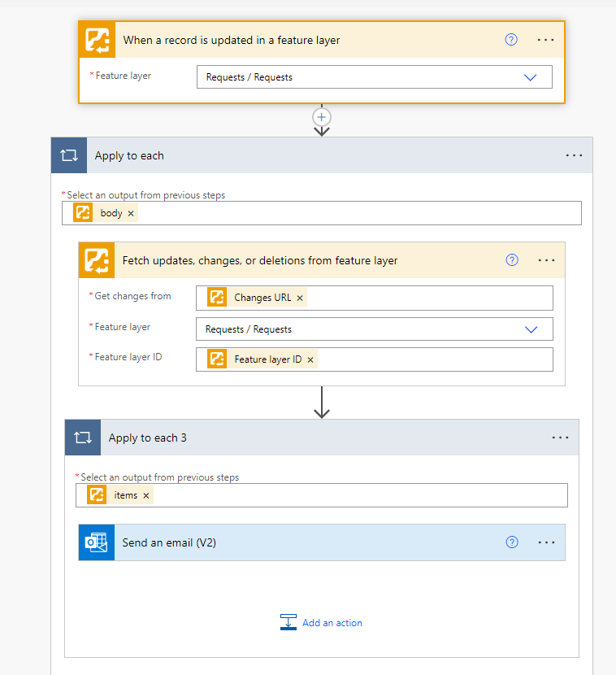This screenshot has height=675, width=616.
Task: Expand the Requests / Requests dropdown in the Fetch action
Action: [x=531, y=329]
